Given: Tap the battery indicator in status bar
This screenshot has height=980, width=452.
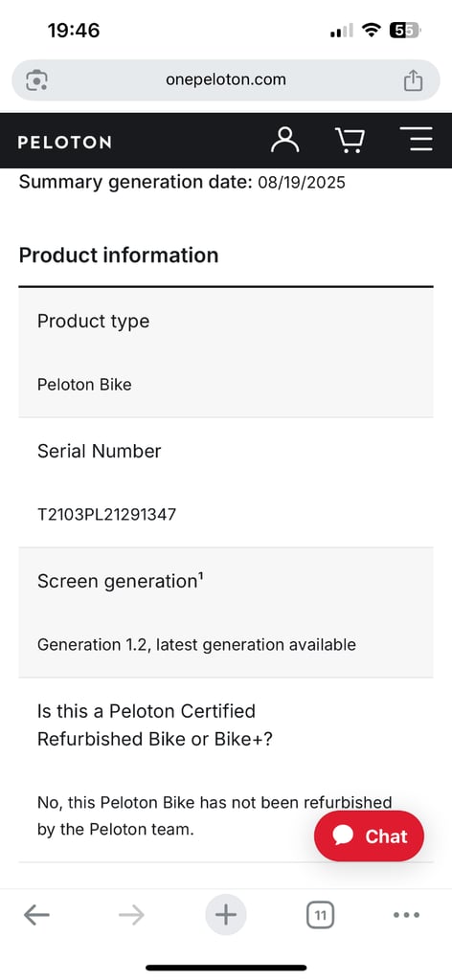Looking at the screenshot, I should 404,30.
